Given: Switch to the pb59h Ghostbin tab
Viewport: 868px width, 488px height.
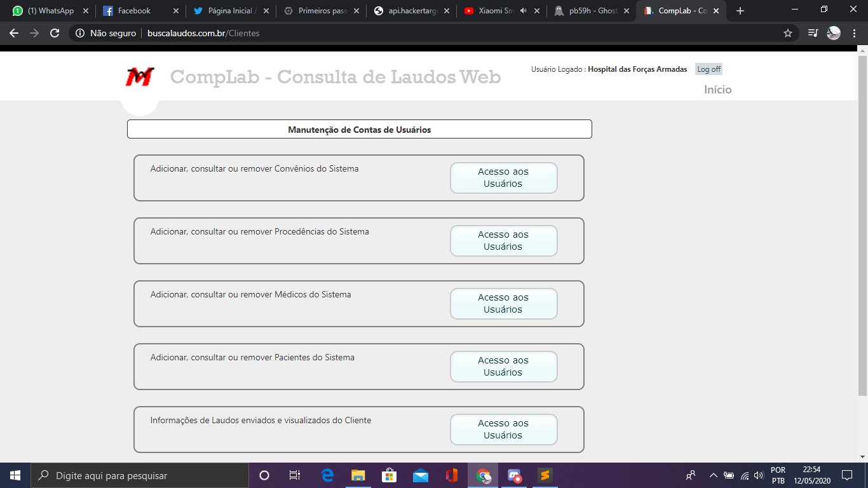Looking at the screenshot, I should click(592, 11).
